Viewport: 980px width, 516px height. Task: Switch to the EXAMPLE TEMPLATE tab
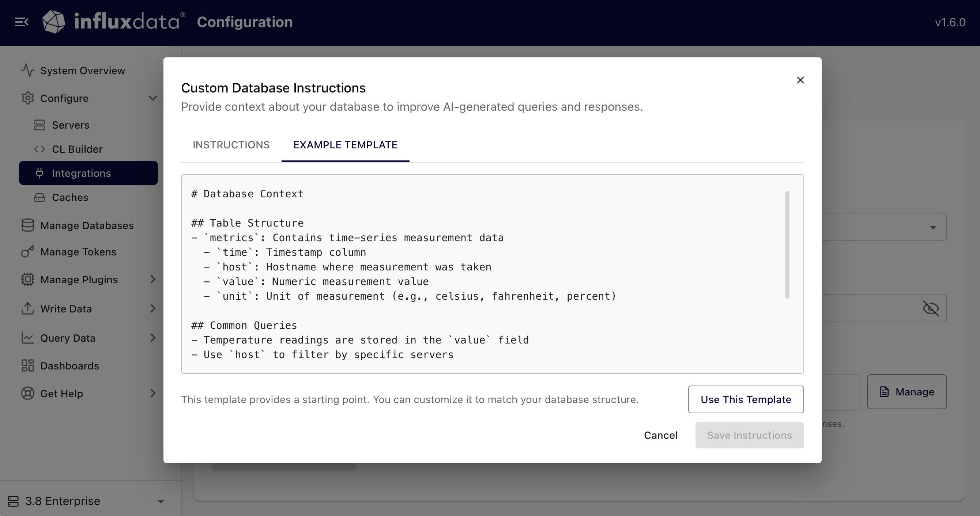345,145
